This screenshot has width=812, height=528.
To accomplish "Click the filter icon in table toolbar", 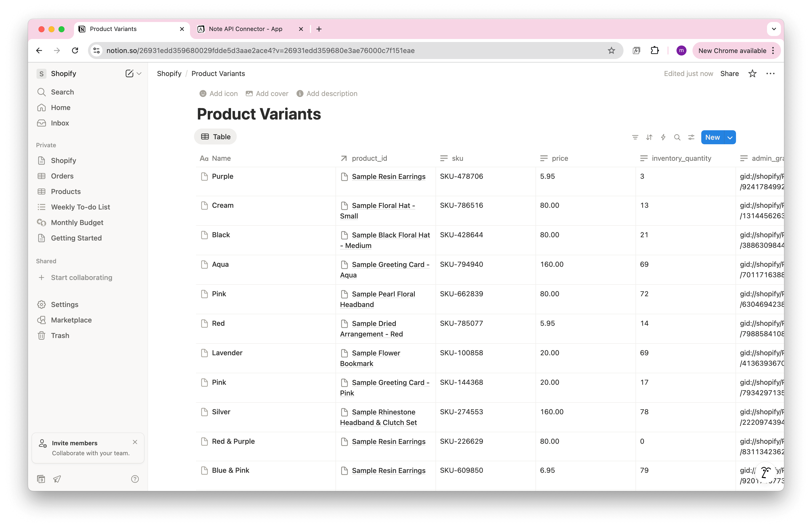I will click(635, 137).
